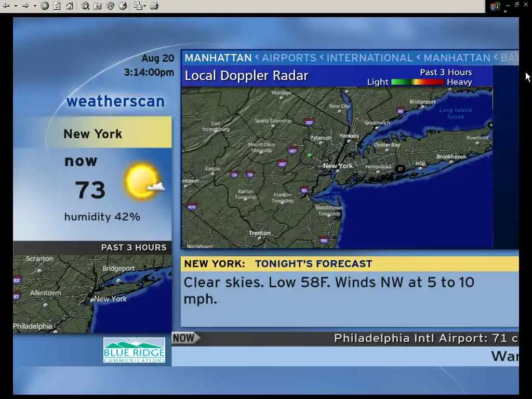Viewport: 532px width, 399px height.
Task: Click Philadelphia on the small map
Action: coord(33,326)
